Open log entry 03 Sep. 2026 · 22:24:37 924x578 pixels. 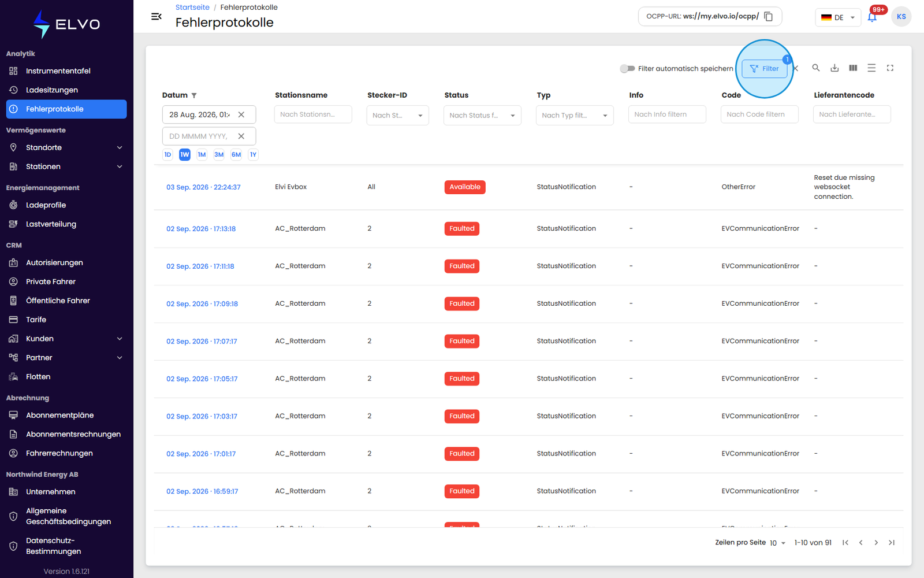[x=203, y=187]
